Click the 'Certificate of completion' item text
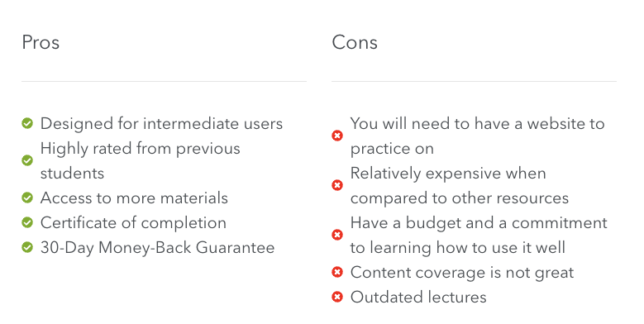Viewport: 644px width, 324px height. [133, 223]
